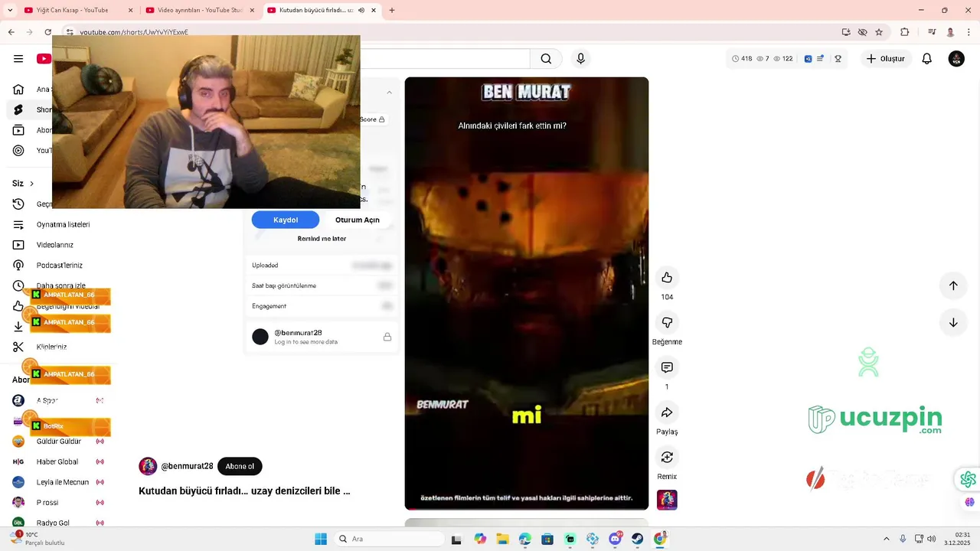Open the Chrome three-dot menu
The width and height of the screenshot is (980, 551).
pos(967,32)
